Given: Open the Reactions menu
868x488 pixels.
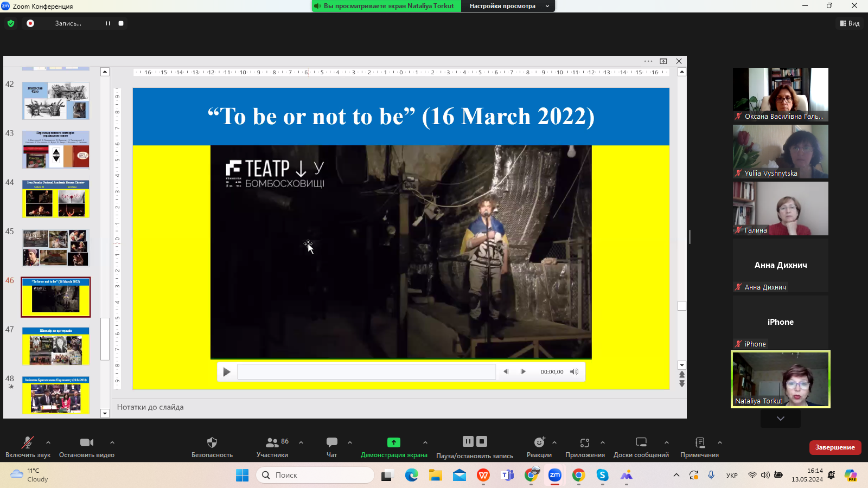Looking at the screenshot, I should click(539, 442).
